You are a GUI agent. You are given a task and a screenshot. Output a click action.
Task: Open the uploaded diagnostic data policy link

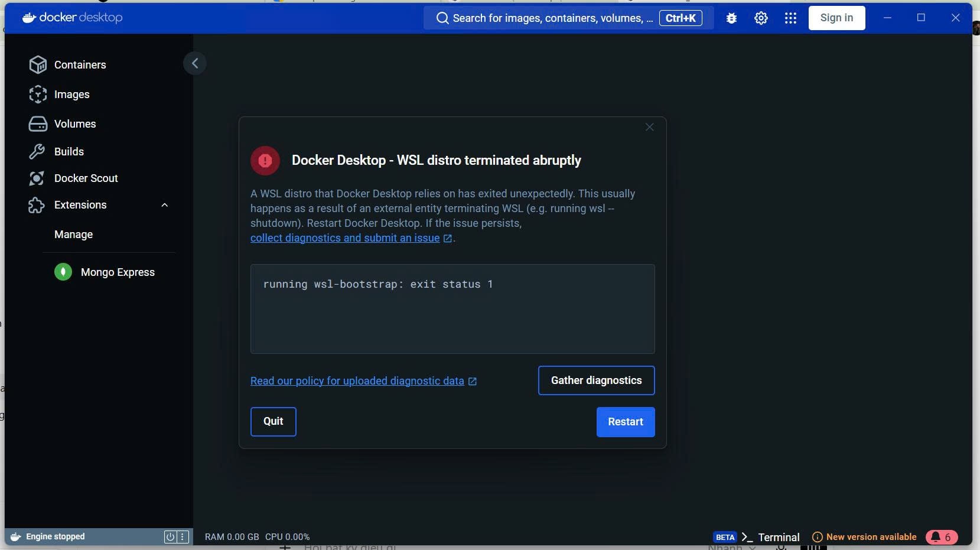[357, 381]
